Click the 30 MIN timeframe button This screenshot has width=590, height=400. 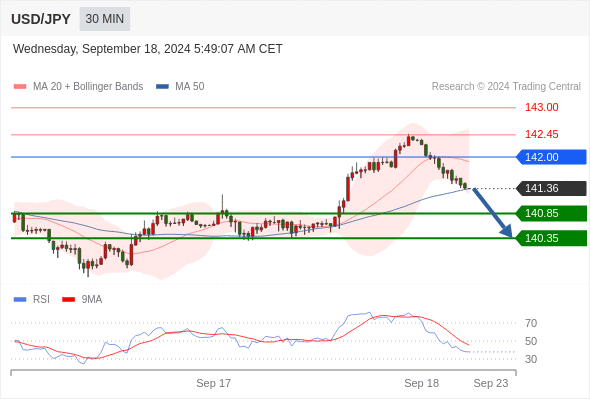coord(105,19)
